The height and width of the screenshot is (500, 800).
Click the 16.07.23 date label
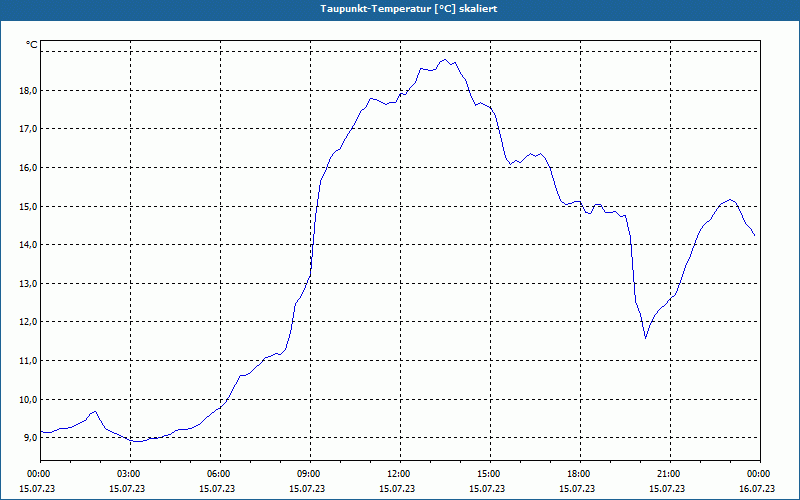pos(757,488)
